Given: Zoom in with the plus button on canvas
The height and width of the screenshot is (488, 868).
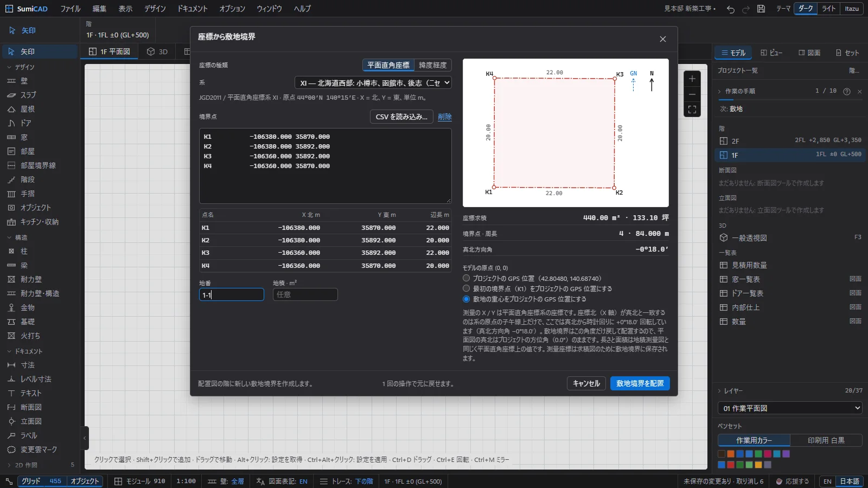Looking at the screenshot, I should (x=692, y=79).
